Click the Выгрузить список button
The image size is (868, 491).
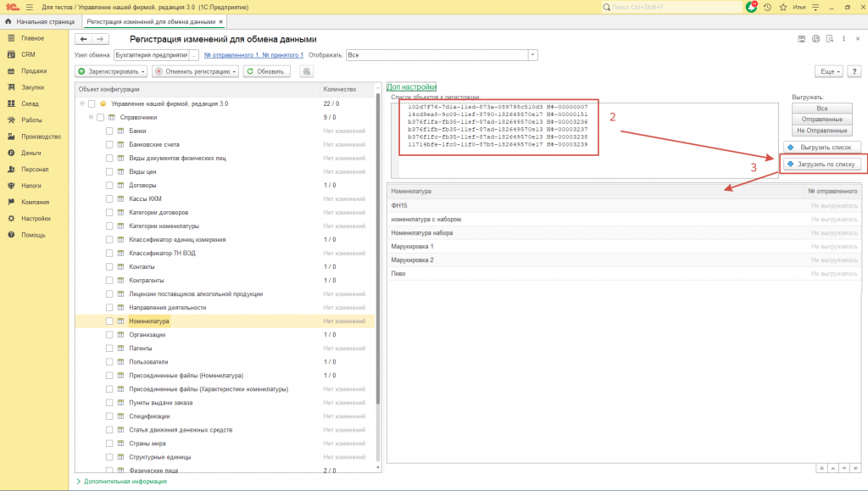822,148
